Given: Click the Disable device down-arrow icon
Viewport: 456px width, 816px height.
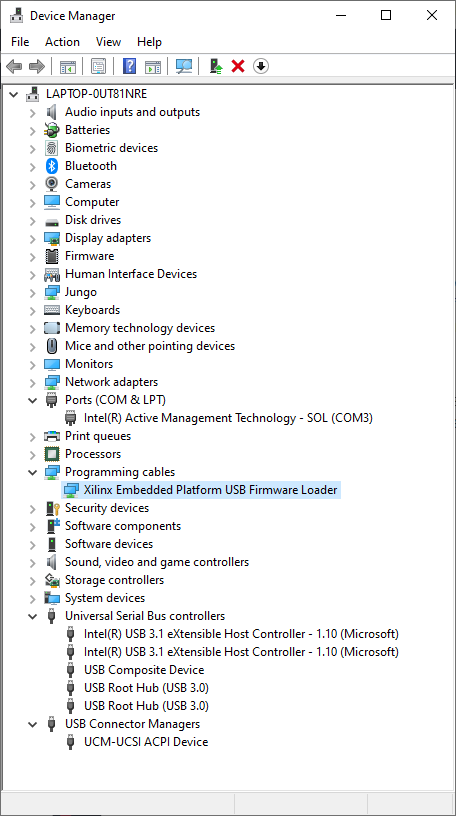Looking at the screenshot, I should 261,66.
